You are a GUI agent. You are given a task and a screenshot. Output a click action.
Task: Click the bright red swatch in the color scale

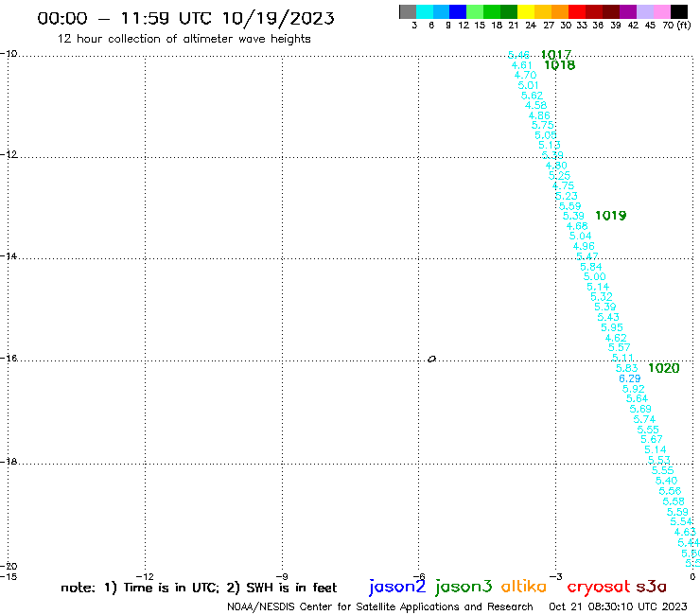tap(577, 11)
